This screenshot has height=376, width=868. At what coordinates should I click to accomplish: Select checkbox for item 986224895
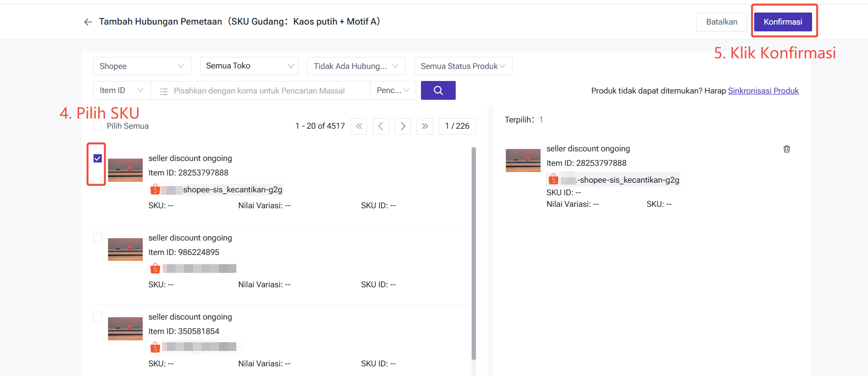point(98,238)
